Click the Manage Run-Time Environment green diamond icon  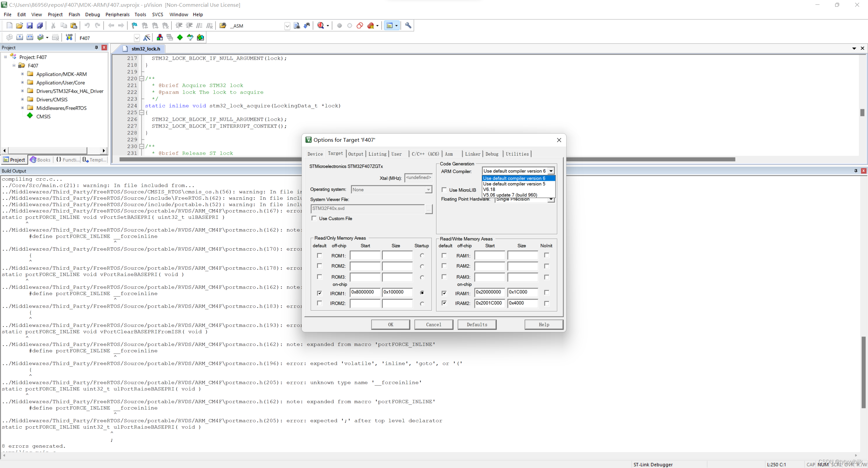(180, 37)
